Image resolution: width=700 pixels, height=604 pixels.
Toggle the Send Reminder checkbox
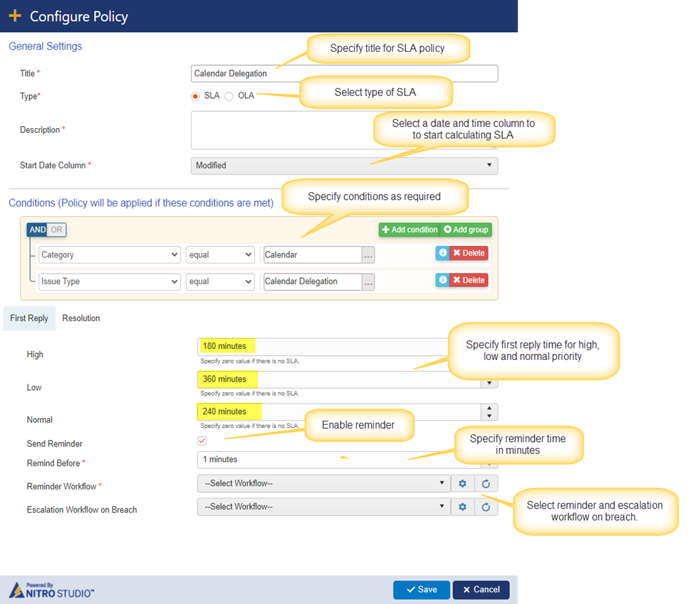tap(202, 441)
